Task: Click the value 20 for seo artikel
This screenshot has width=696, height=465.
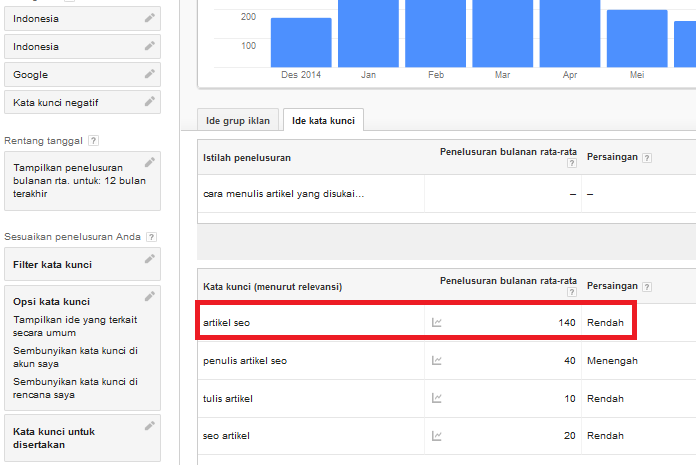Action: point(570,436)
